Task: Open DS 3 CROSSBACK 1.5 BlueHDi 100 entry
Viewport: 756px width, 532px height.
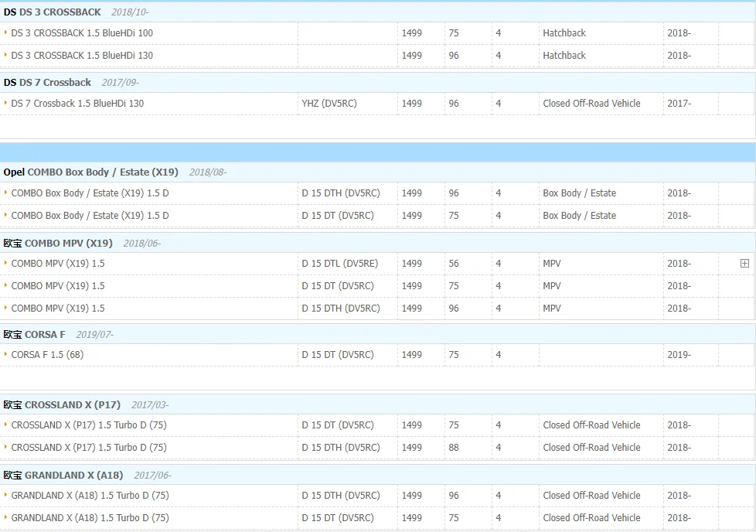Action: click(82, 33)
